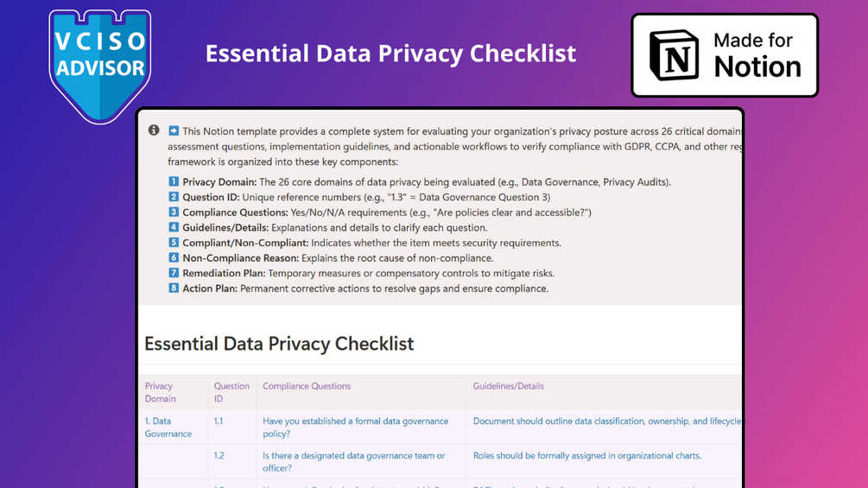Click the Privacy Domain column header
The height and width of the screenshot is (488, 868).
coord(161,392)
